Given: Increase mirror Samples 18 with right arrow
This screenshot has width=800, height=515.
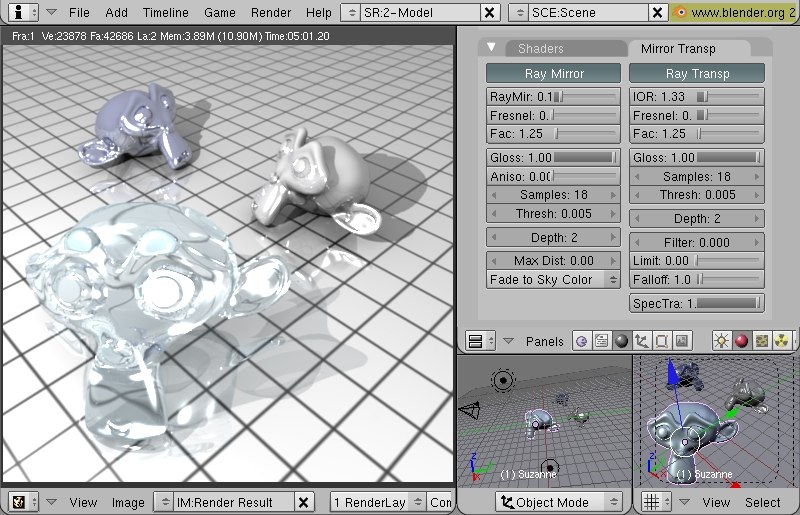Looking at the screenshot, I should coord(613,195).
